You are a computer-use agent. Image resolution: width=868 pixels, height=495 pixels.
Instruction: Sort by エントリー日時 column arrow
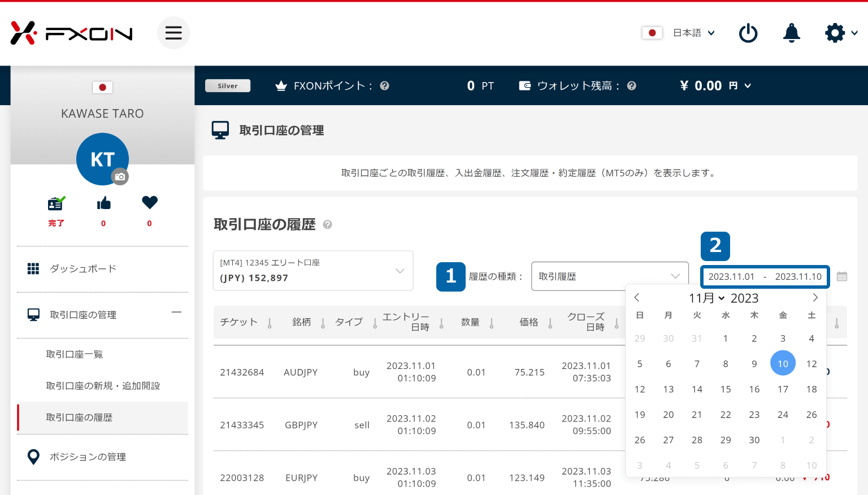pyautogui.click(x=441, y=323)
